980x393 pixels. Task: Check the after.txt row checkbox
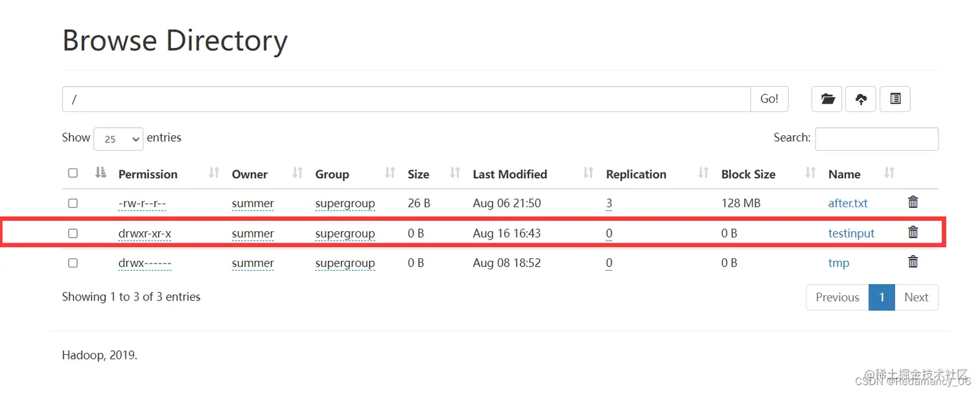(x=73, y=203)
